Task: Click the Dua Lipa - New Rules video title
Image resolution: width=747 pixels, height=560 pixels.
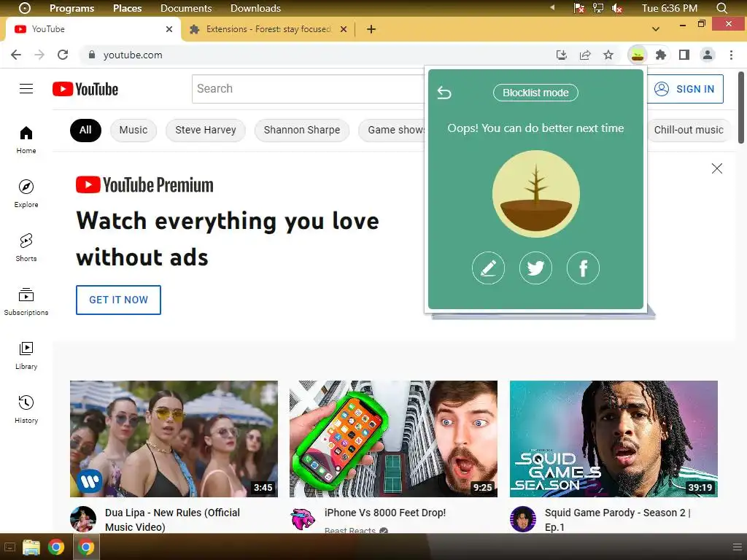Action: click(172, 519)
